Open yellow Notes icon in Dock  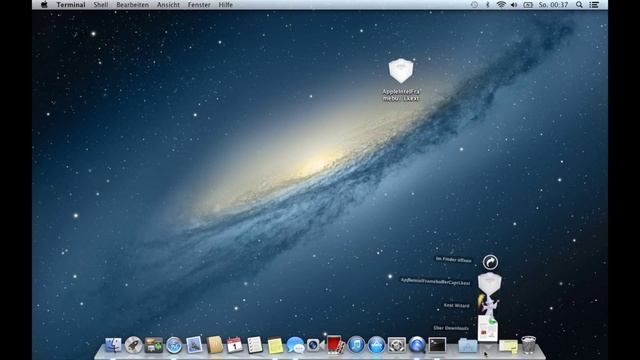click(275, 346)
